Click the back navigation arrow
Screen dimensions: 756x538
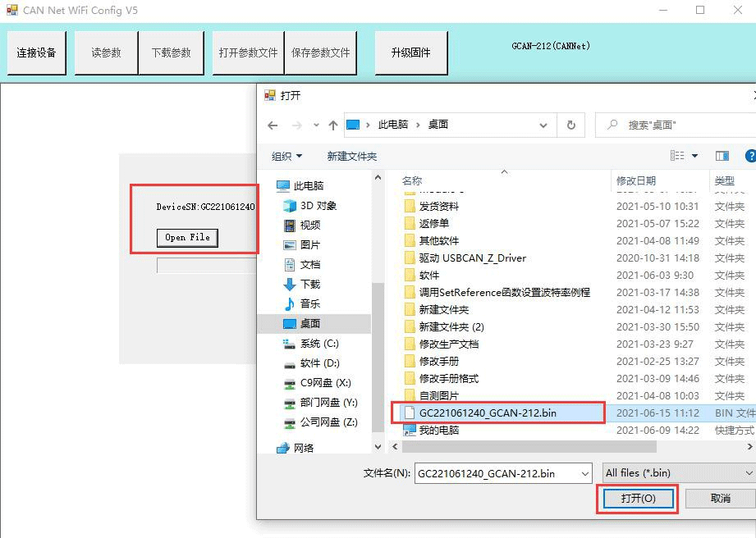273,125
